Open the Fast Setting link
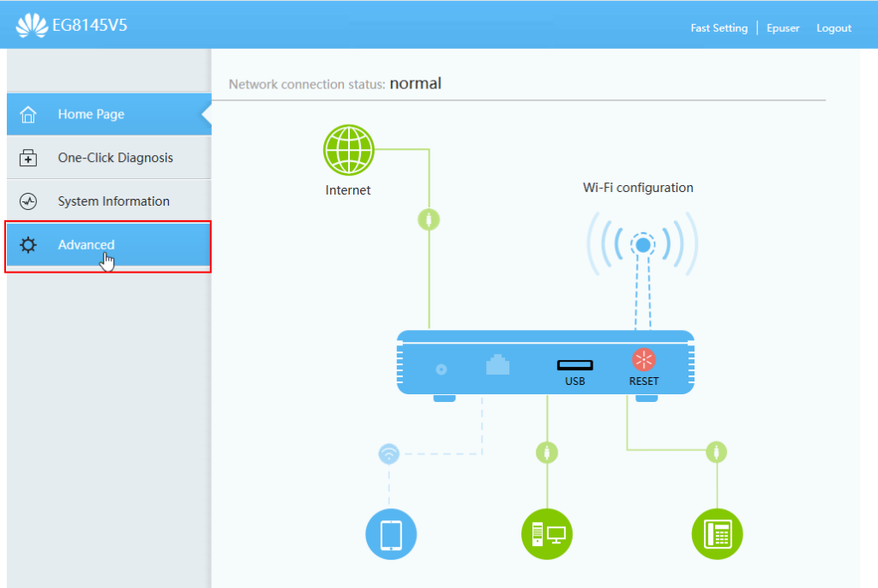 [x=719, y=28]
